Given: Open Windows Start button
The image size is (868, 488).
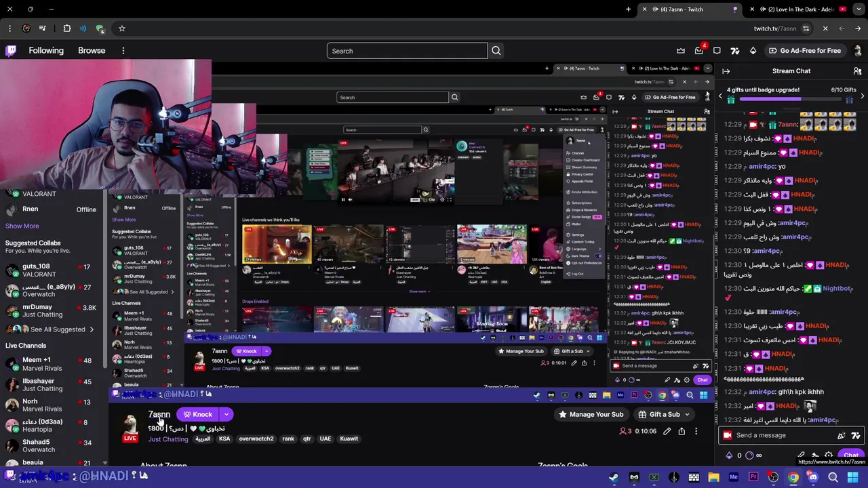Looking at the screenshot, I should pyautogui.click(x=853, y=478).
